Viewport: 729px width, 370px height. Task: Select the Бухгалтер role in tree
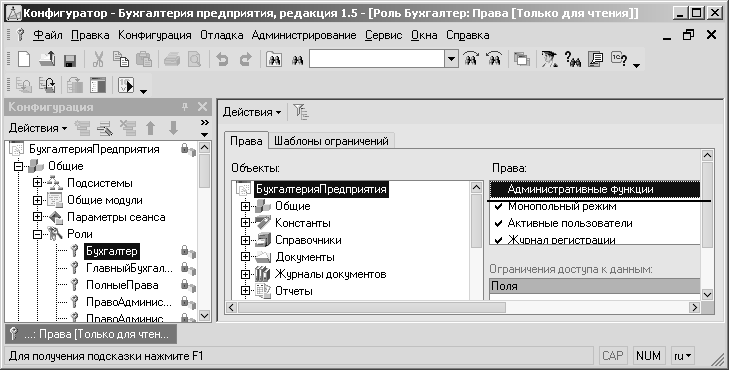[x=112, y=251]
